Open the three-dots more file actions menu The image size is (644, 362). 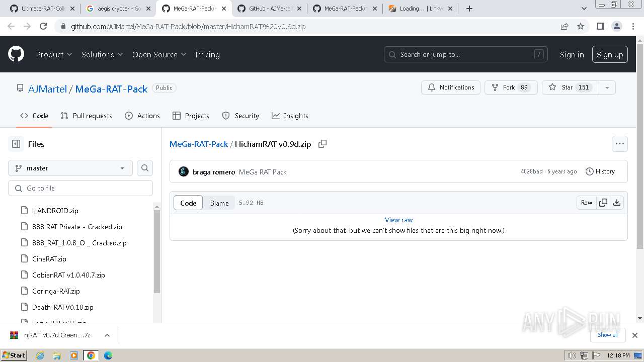click(x=620, y=144)
